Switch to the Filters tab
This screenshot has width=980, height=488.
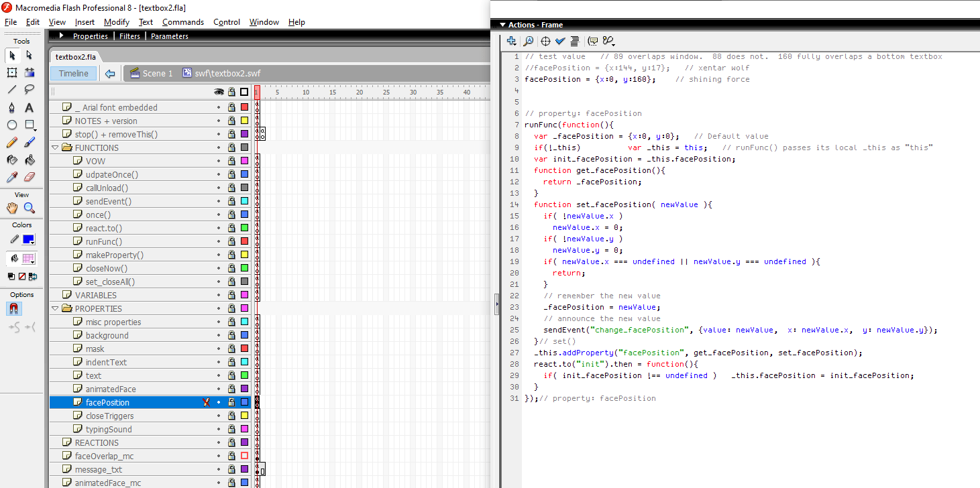click(x=129, y=36)
